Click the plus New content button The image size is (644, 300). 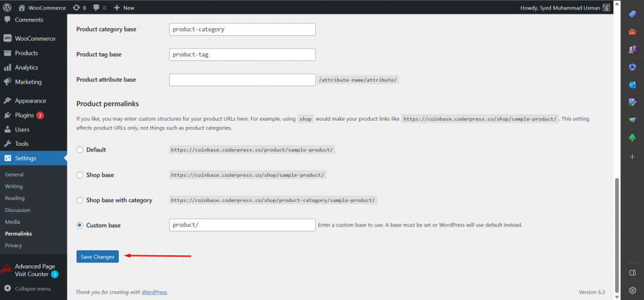[124, 8]
